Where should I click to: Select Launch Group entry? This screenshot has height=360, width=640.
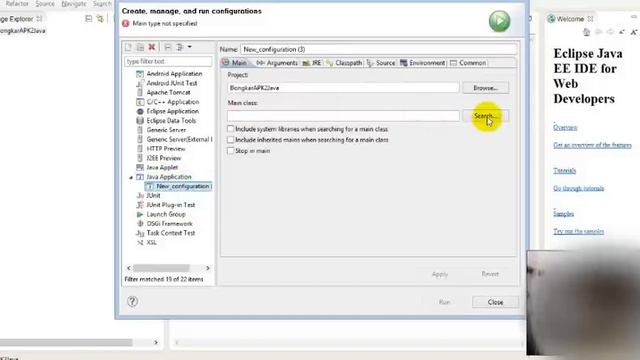(166, 215)
